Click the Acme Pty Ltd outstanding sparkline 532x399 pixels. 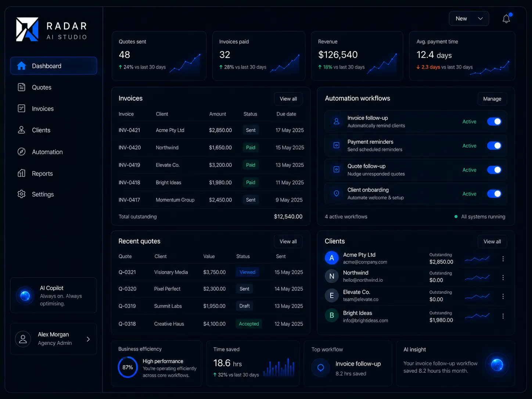click(477, 259)
